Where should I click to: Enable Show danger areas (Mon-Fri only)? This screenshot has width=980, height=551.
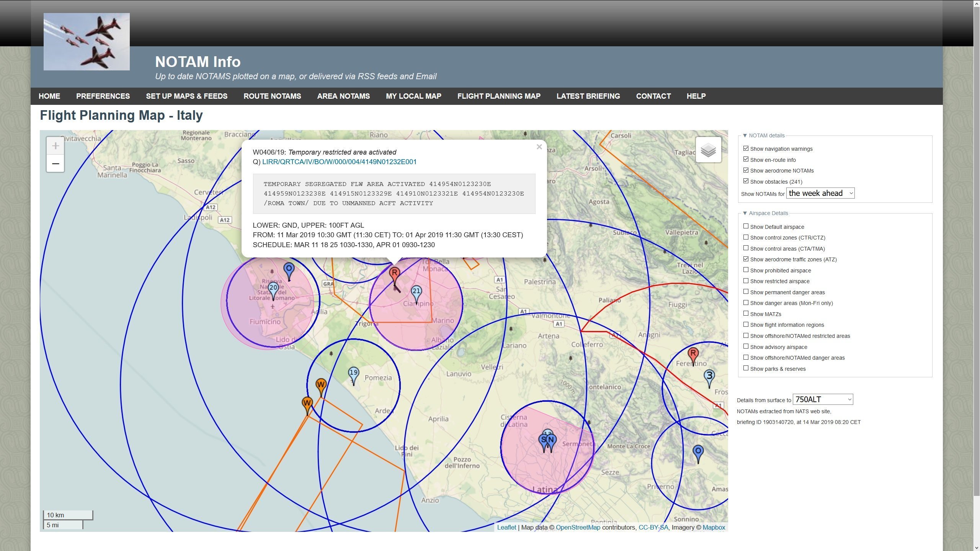click(x=746, y=303)
